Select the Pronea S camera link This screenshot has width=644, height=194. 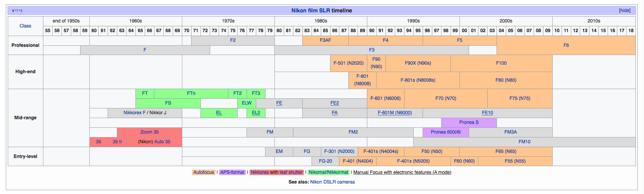469,122
